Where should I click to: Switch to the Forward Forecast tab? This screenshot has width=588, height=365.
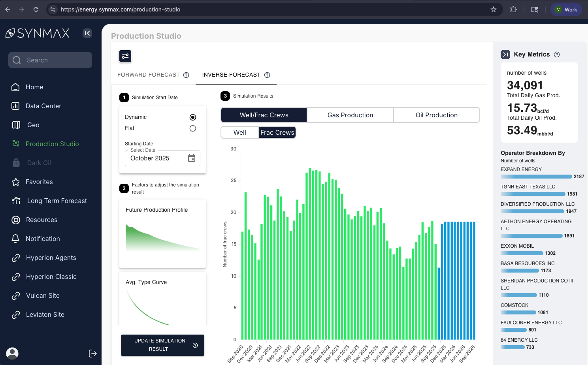coord(149,75)
